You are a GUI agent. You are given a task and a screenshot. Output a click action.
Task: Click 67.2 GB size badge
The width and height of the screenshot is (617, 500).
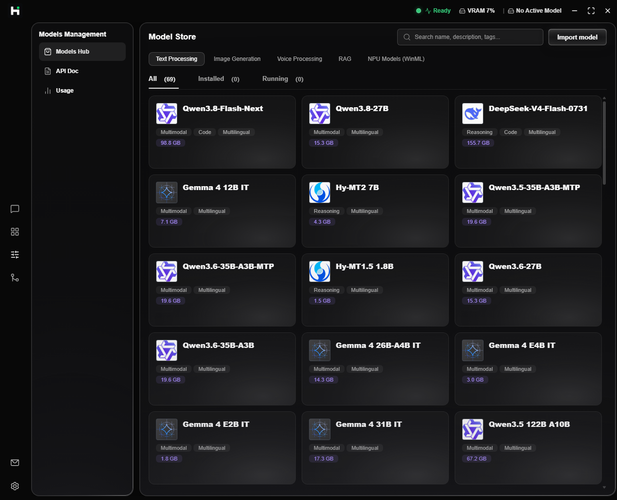click(x=477, y=459)
